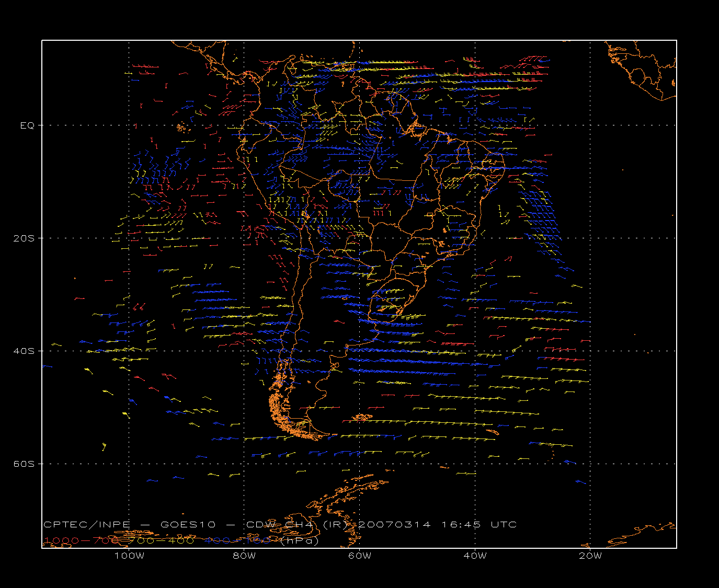
Task: Click the (hPa) unit label
Action: (300, 541)
